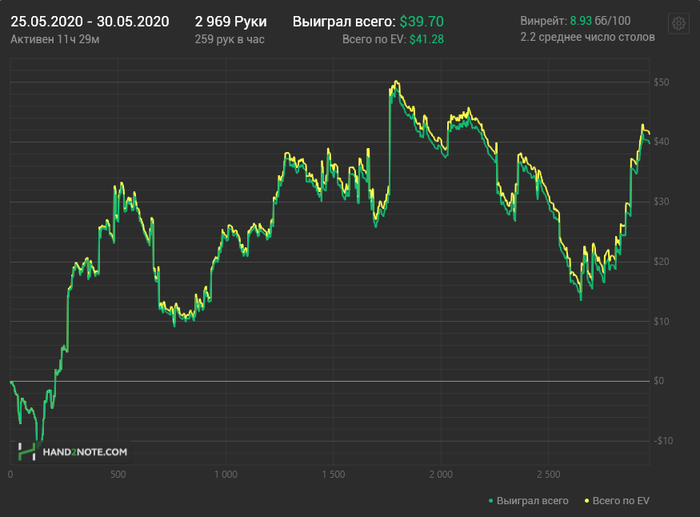Click the winrate value 8.93 бб/100

tap(600, 21)
